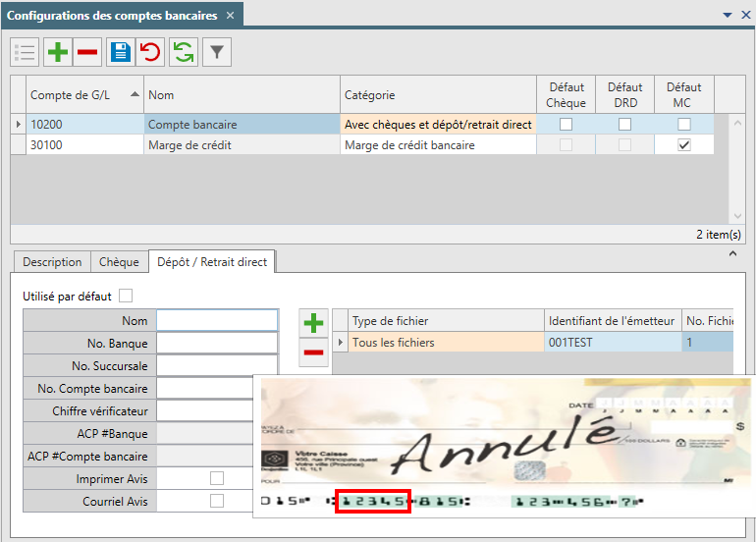
Task: Delete the selected account with the red minus
Action: (87, 52)
